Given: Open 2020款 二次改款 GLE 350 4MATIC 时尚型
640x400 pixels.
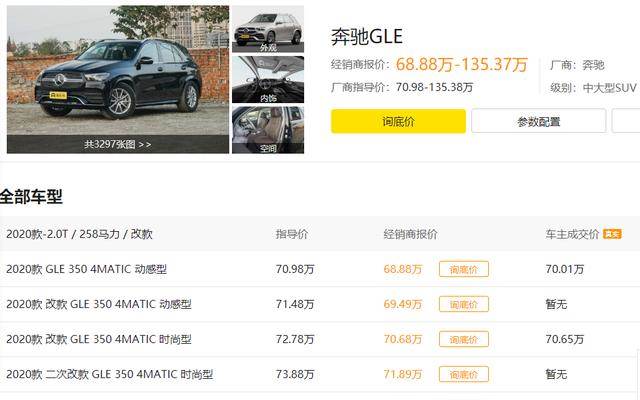Looking at the screenshot, I should 109,374.
